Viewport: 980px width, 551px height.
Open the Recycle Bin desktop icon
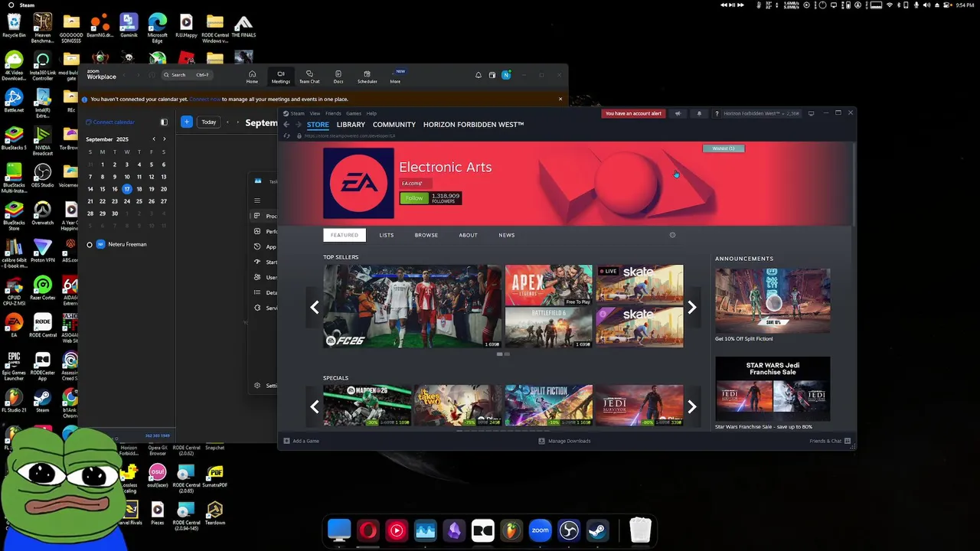point(14,25)
